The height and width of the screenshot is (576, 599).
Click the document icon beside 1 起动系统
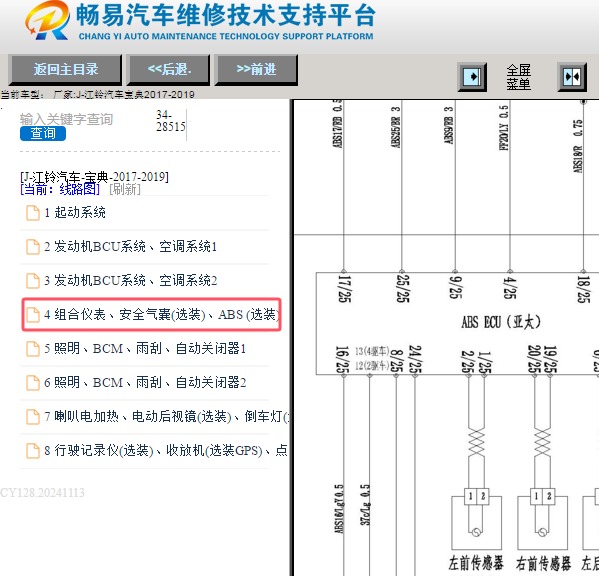tap(33, 213)
